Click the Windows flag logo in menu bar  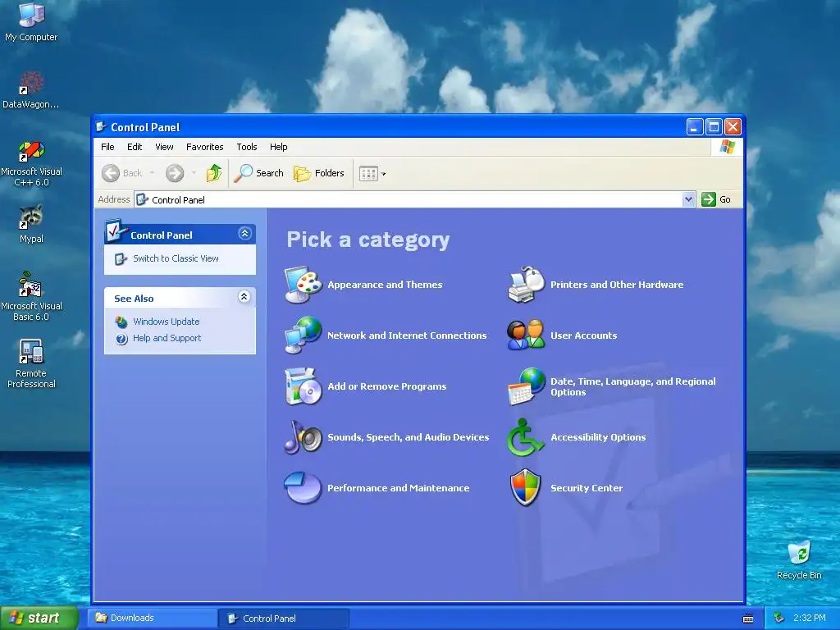tap(727, 147)
